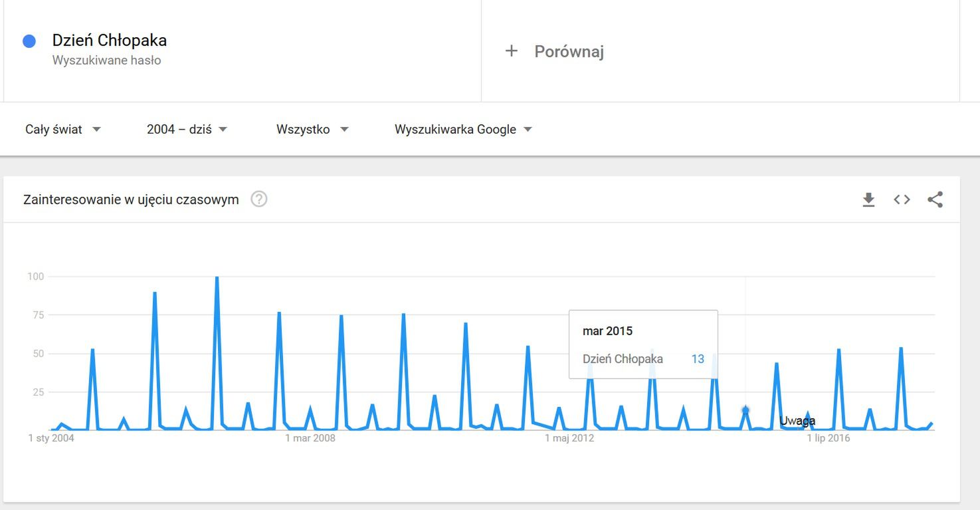Download the interest over time data
Image resolution: width=980 pixels, height=510 pixels.
coord(868,199)
